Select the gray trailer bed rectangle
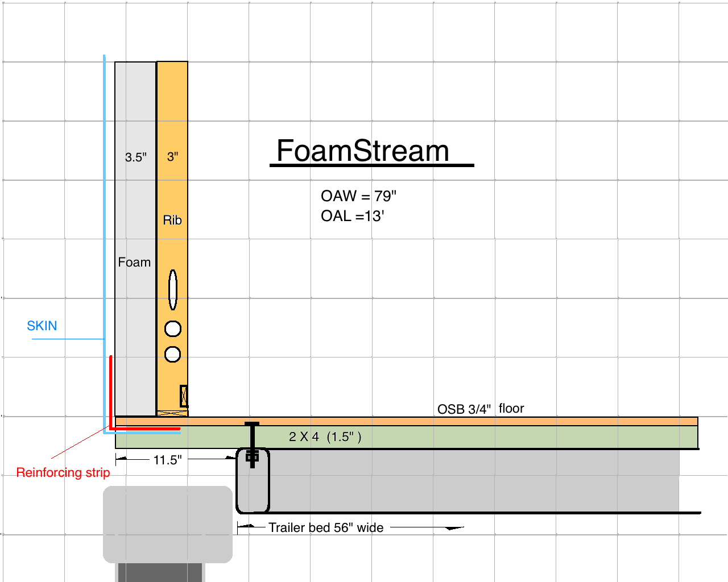Screen dimensions: 728x582 coord(474,481)
